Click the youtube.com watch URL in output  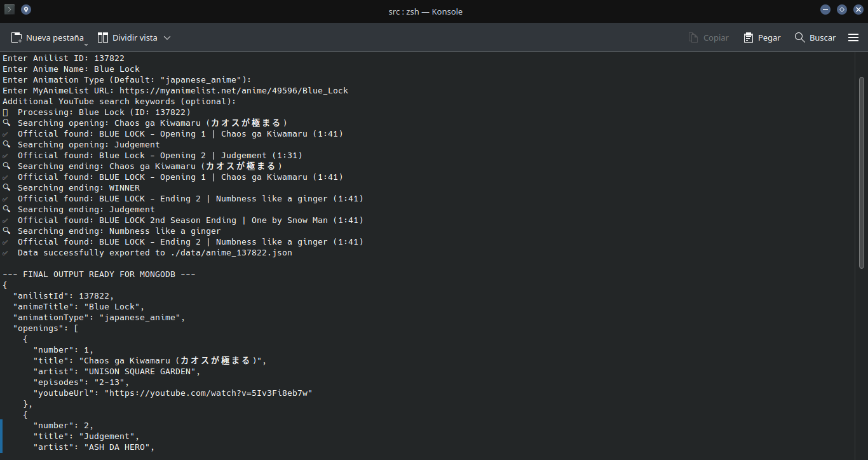(210, 393)
